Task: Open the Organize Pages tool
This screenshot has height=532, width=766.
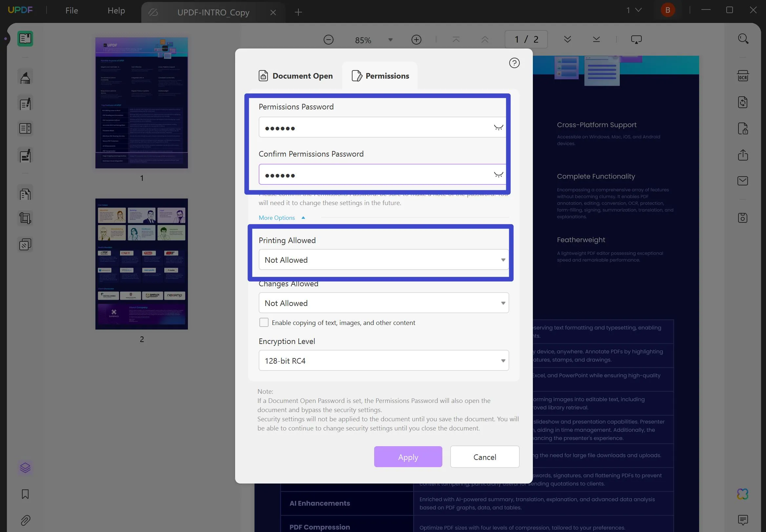Action: [x=25, y=193]
